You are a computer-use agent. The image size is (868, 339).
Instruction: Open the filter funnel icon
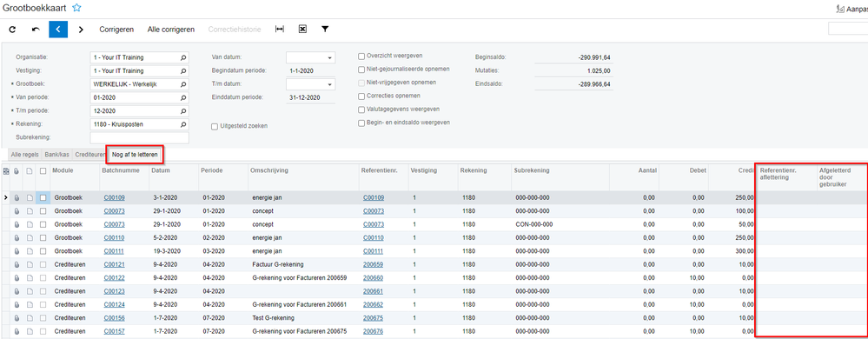pos(325,30)
